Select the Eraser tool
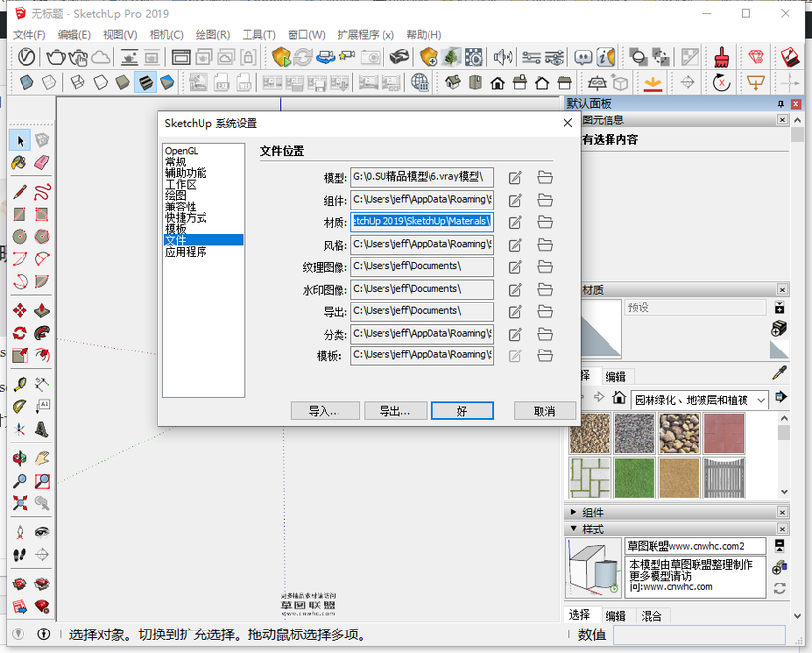 click(x=42, y=163)
